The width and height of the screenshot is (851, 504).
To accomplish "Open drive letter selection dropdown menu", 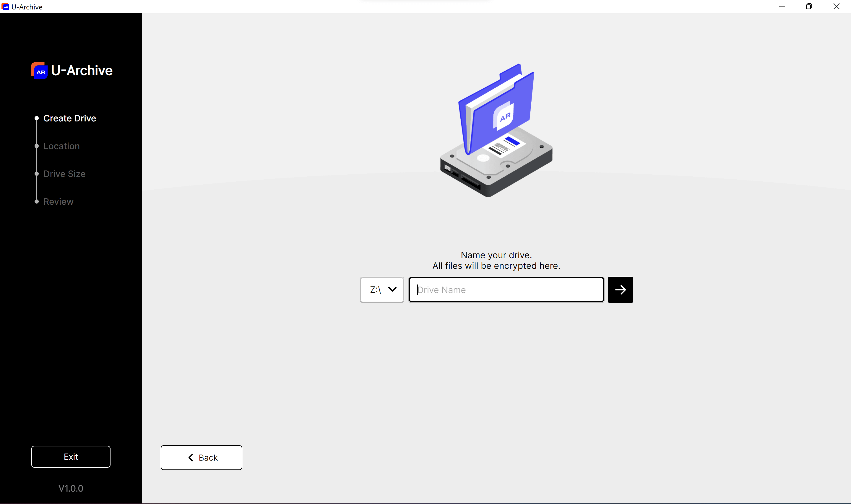I will (382, 289).
